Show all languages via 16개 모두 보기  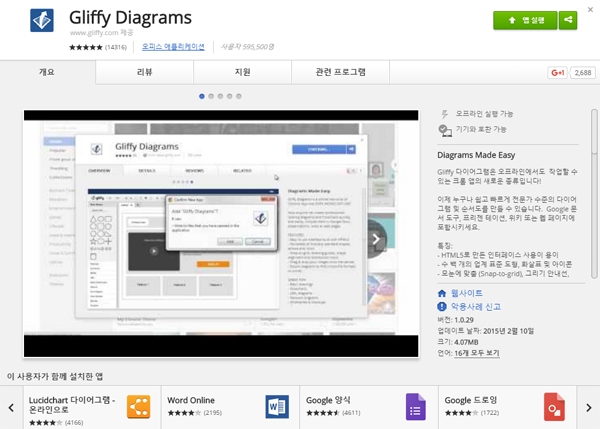coord(476,353)
